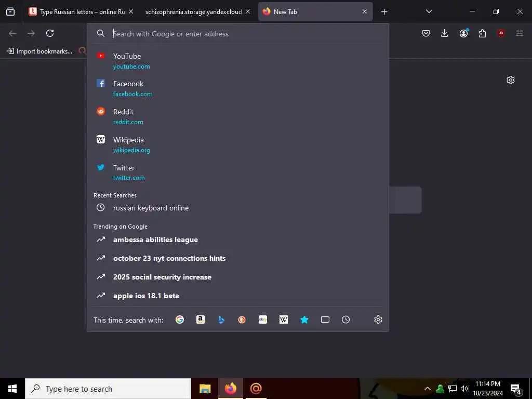Open search settings gear in dropdown
This screenshot has width=532, height=399.
click(x=378, y=320)
